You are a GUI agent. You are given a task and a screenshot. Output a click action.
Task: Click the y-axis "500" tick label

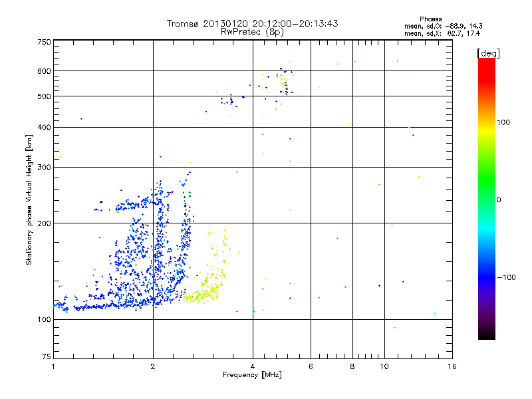44,96
